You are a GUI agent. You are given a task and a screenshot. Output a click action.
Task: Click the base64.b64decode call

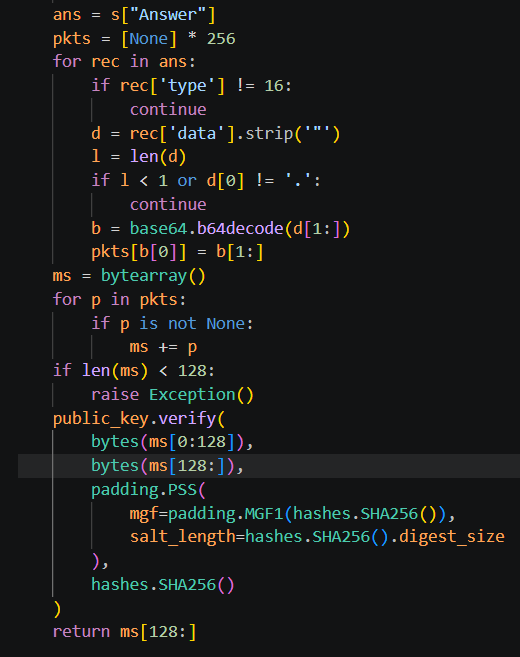pyautogui.click(x=240, y=229)
